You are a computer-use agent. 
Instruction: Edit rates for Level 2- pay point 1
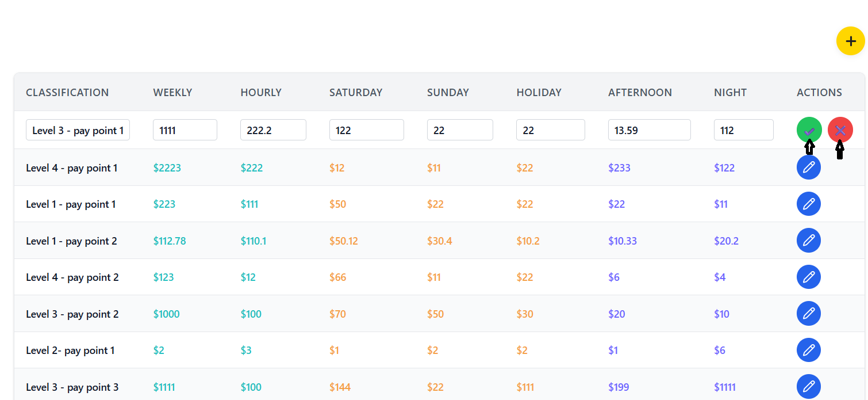click(809, 350)
